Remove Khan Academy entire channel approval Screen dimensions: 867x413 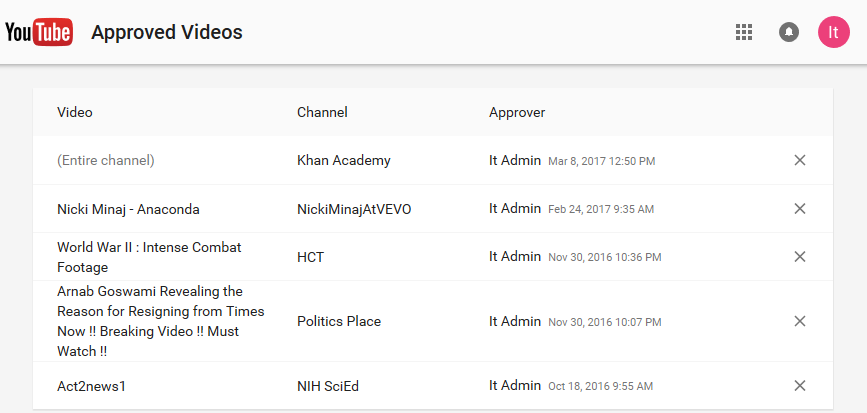pos(800,160)
